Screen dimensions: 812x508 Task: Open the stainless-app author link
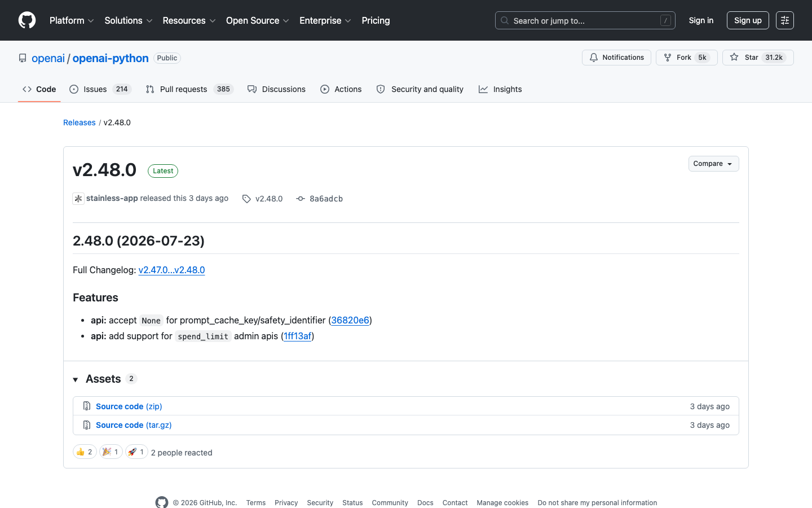pyautogui.click(x=112, y=198)
